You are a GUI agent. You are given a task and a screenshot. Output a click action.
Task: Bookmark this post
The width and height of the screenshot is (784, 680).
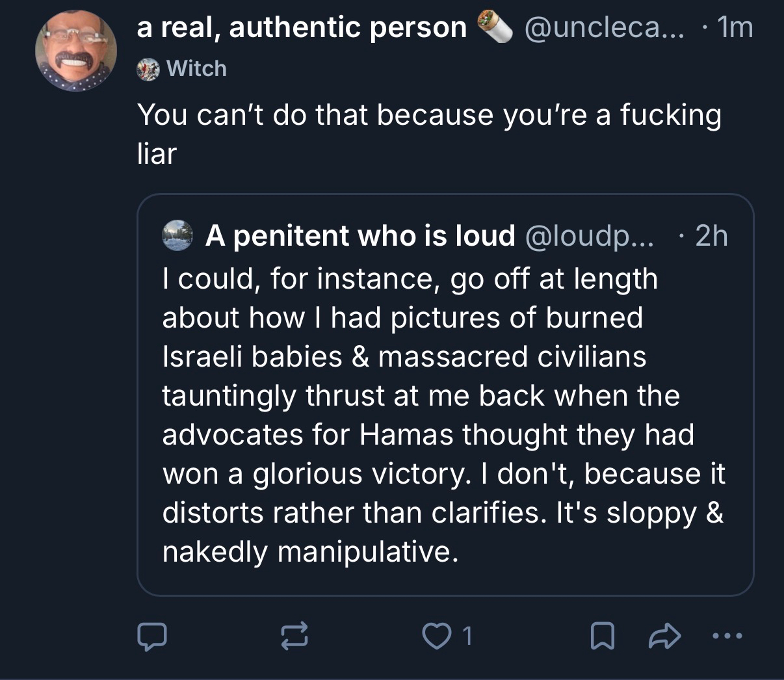point(602,636)
